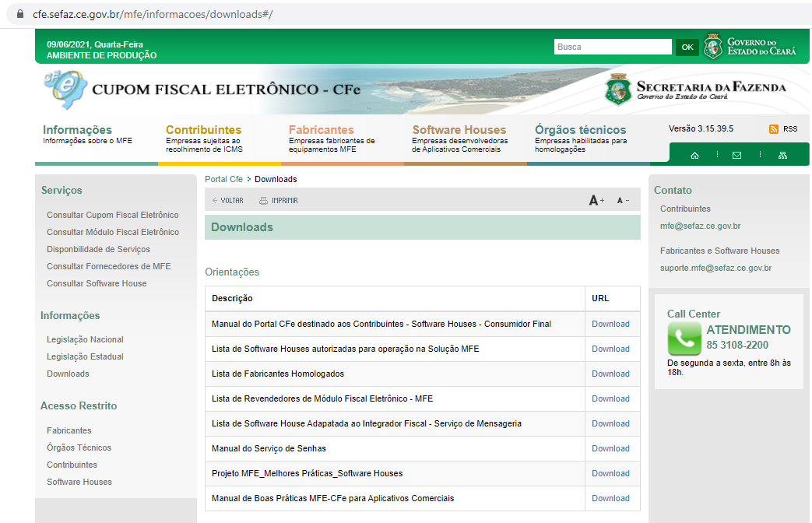Click the Governo do Estado do Ceará emblem

pos(713,47)
